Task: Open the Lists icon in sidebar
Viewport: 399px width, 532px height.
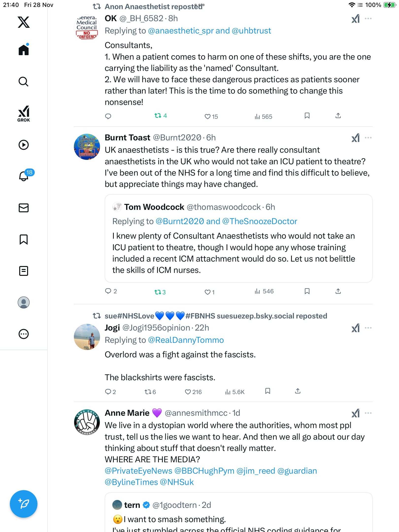Action: 24,271
